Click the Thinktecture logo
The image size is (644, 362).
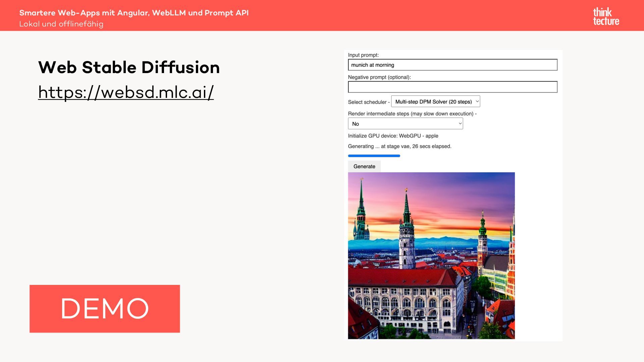pos(606,16)
